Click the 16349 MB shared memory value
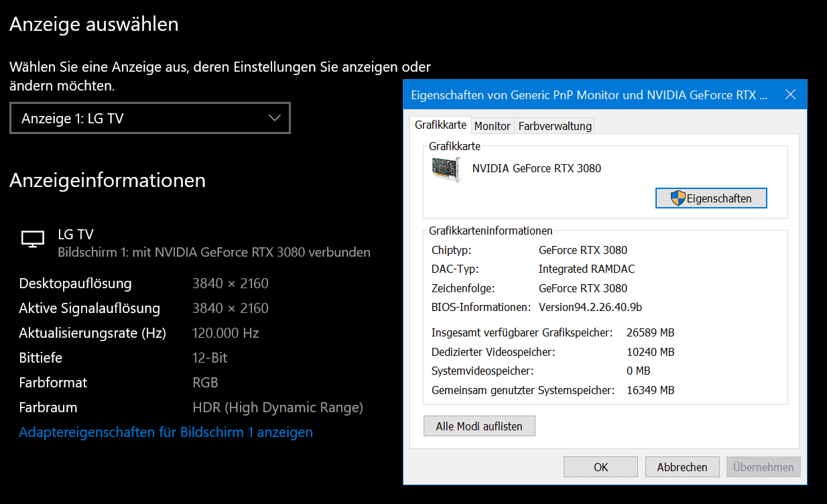 pos(650,390)
